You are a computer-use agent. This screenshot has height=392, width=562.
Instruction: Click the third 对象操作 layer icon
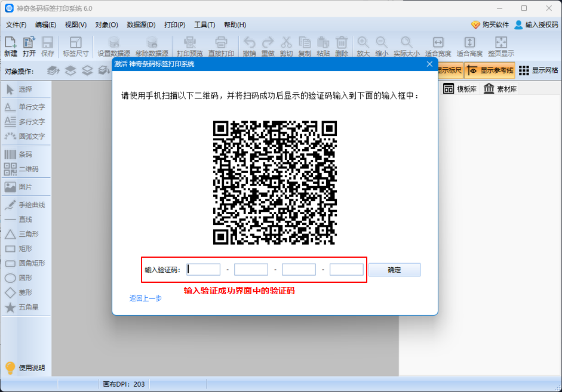(x=87, y=70)
